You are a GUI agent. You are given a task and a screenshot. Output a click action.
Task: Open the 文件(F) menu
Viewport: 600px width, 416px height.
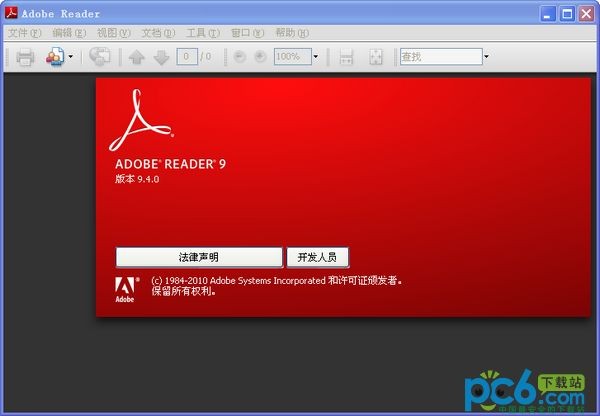click(x=24, y=33)
